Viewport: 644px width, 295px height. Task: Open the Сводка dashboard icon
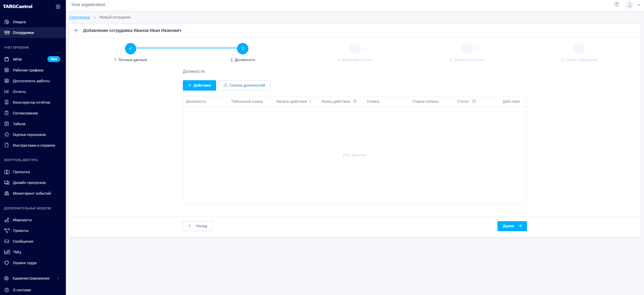tap(7, 22)
